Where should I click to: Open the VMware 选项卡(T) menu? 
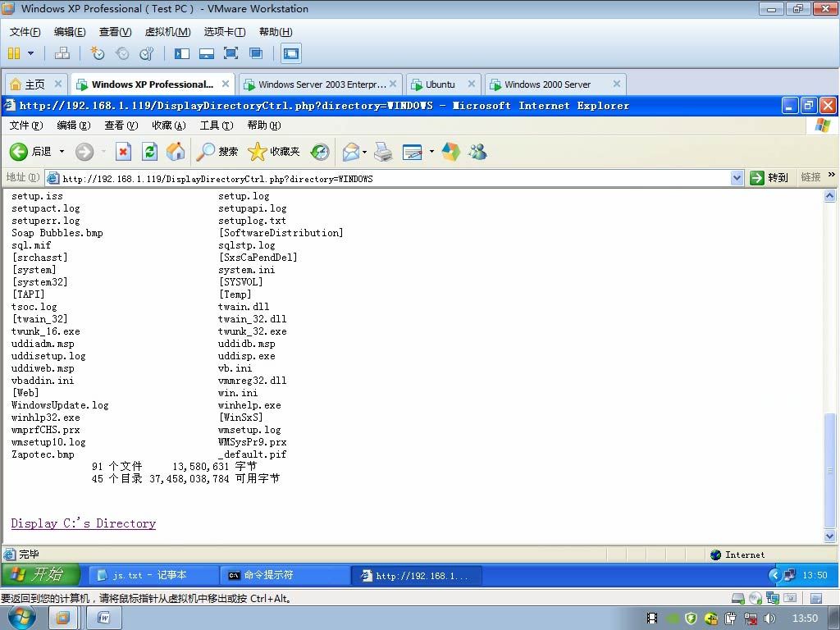225,32
